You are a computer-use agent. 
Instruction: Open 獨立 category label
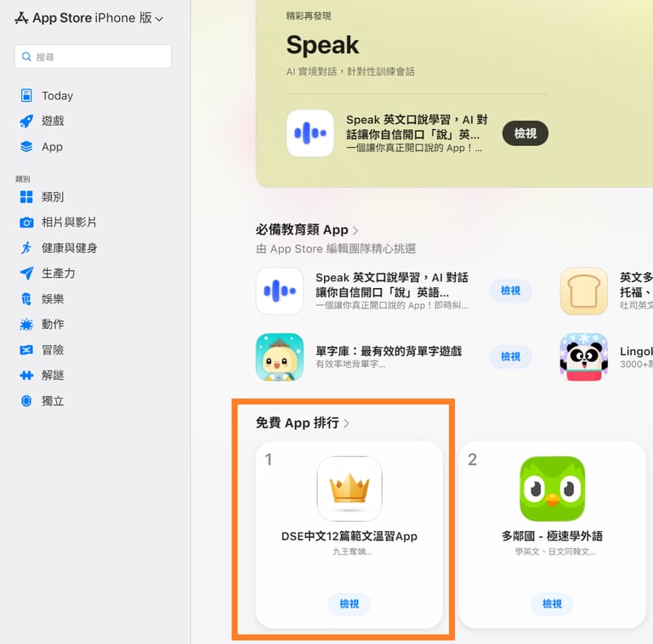click(x=53, y=401)
